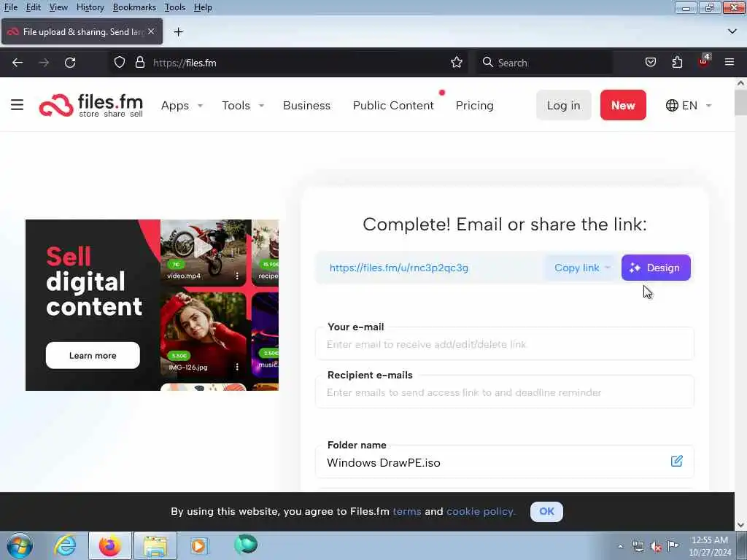
Task: Open the Help menu
Action: [x=203, y=7]
